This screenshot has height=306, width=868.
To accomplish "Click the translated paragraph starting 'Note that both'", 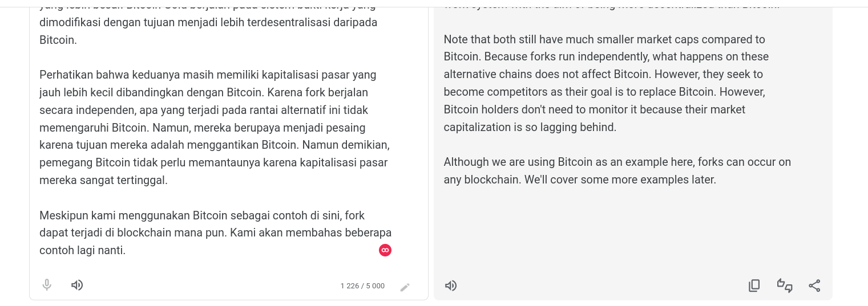I will pyautogui.click(x=606, y=83).
